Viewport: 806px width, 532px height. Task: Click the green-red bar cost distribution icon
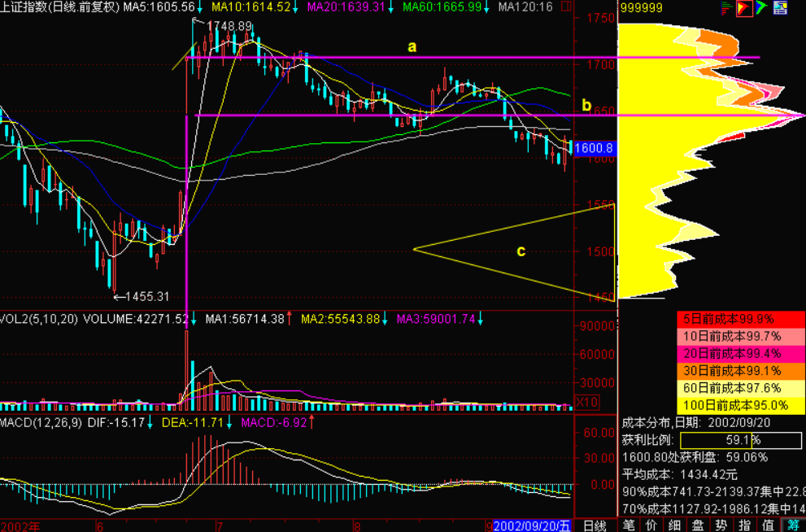[x=727, y=9]
